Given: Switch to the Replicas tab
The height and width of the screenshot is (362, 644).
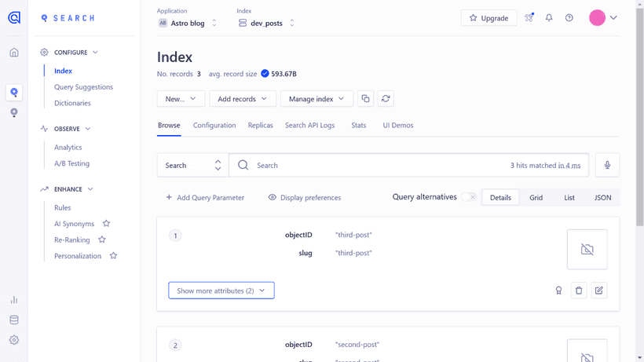Looking at the screenshot, I should point(261,125).
